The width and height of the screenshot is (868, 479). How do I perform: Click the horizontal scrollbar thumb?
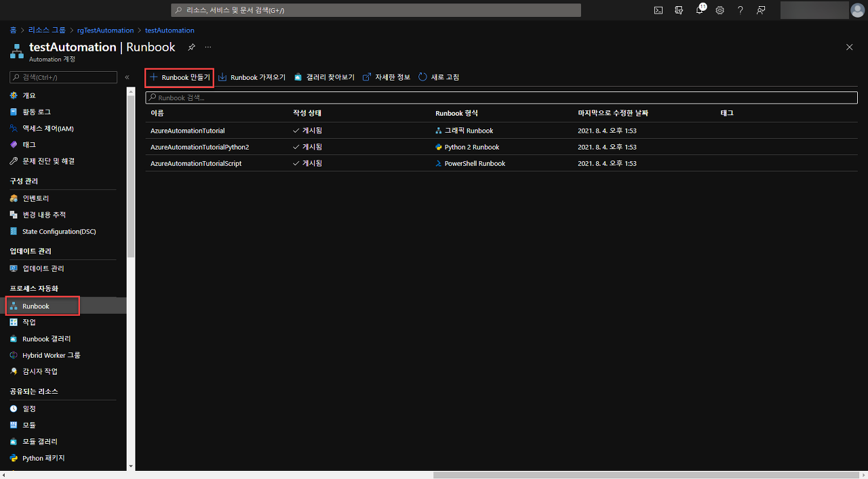point(645,475)
